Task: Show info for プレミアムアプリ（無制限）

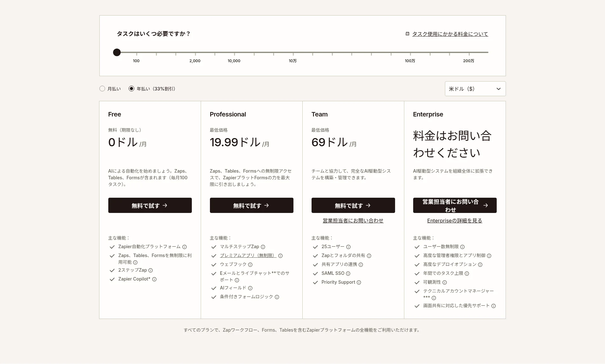Action: pyautogui.click(x=280, y=256)
